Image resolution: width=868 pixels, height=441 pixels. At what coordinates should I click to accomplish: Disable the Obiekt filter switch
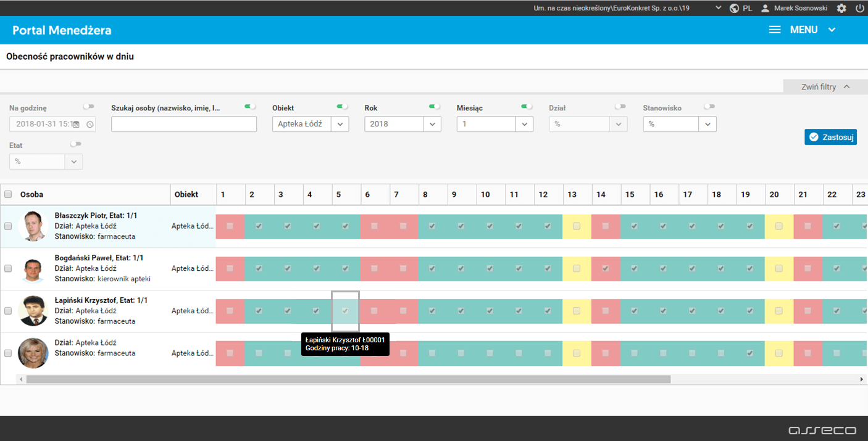[342, 107]
